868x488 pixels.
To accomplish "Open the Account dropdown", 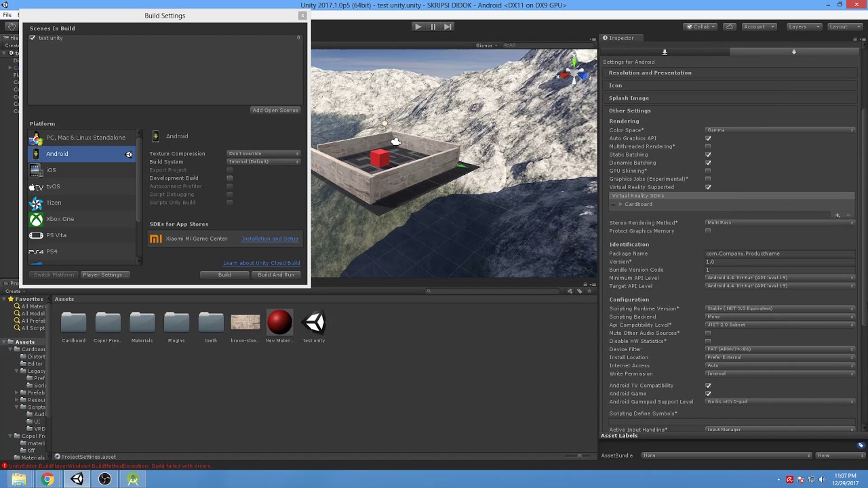I will 758,26.
